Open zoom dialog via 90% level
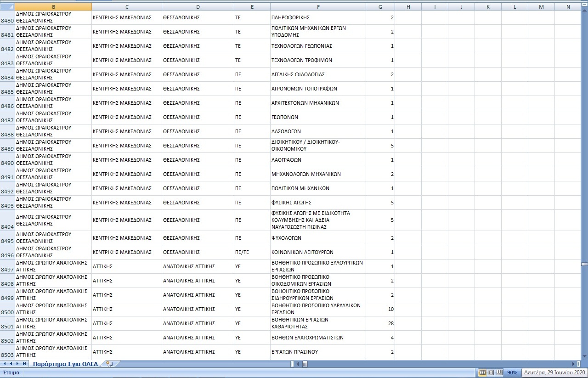Viewport: 588px width, 378px height. click(512, 372)
